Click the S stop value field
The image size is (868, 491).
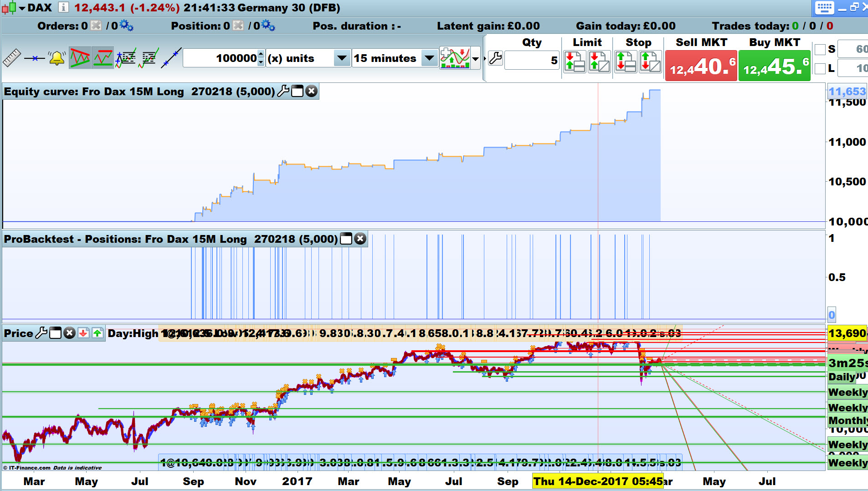coord(853,49)
